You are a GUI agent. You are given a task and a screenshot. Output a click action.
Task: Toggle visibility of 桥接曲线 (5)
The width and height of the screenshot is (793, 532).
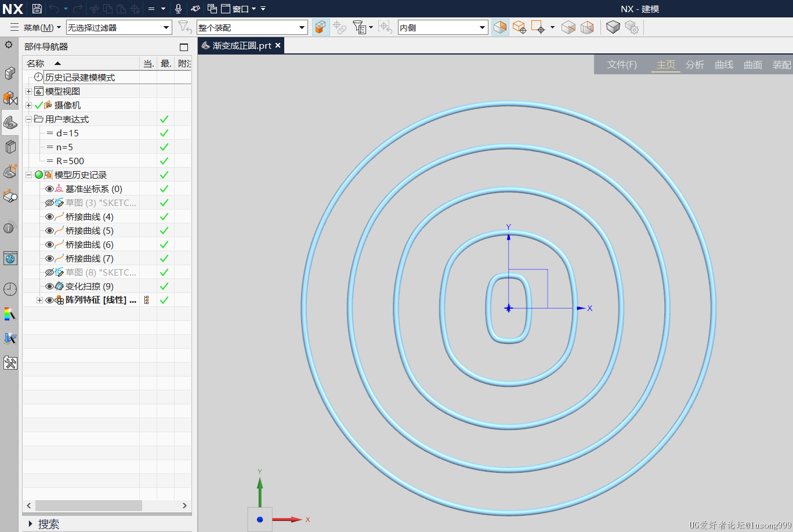pos(49,230)
